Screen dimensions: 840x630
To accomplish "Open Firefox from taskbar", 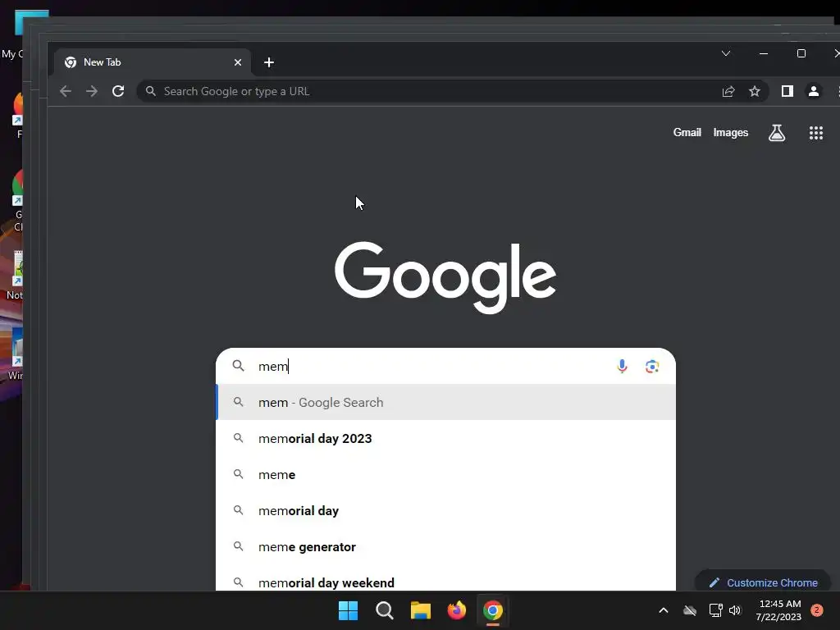I will 457,610.
